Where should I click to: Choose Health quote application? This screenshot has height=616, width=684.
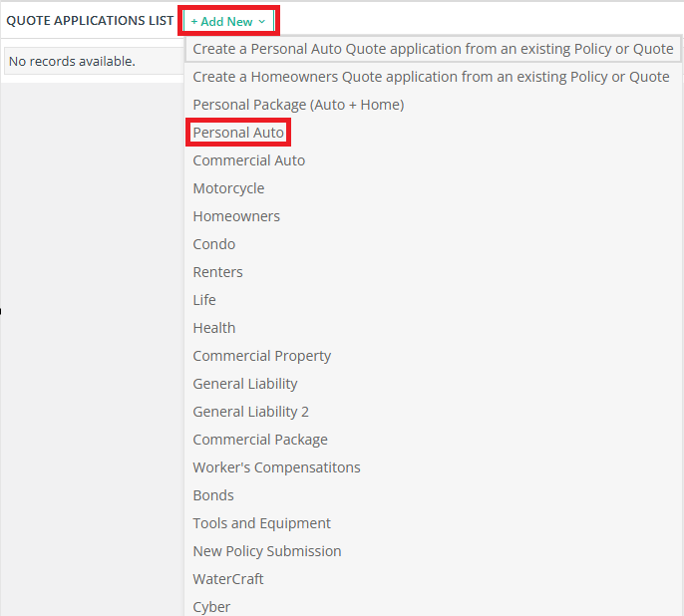214,328
